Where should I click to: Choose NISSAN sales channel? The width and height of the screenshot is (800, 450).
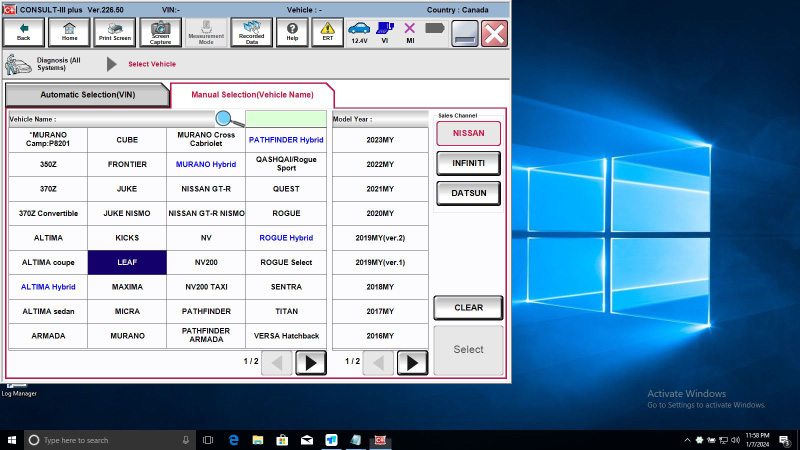click(468, 133)
